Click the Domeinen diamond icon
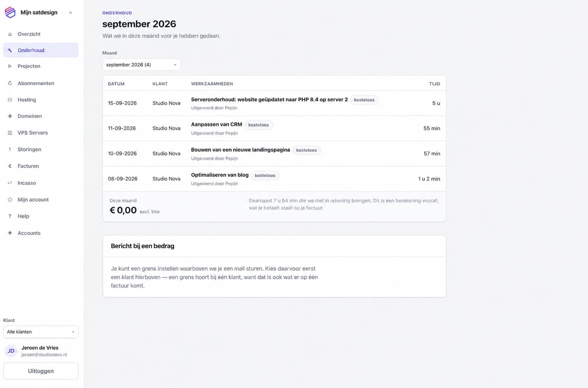This screenshot has width=588, height=388. tap(10, 116)
